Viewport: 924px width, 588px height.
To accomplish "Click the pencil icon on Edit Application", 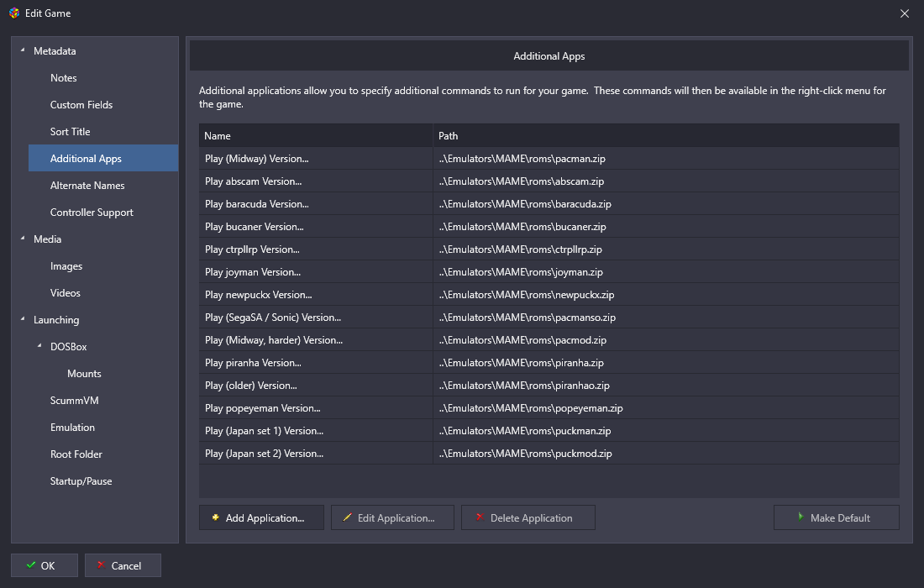I will pyautogui.click(x=347, y=517).
